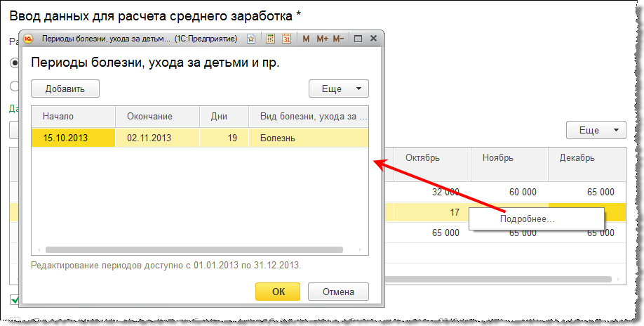Screen dimensions: 644x326
Task: Select the first radio button in background window
Action: click(15, 63)
